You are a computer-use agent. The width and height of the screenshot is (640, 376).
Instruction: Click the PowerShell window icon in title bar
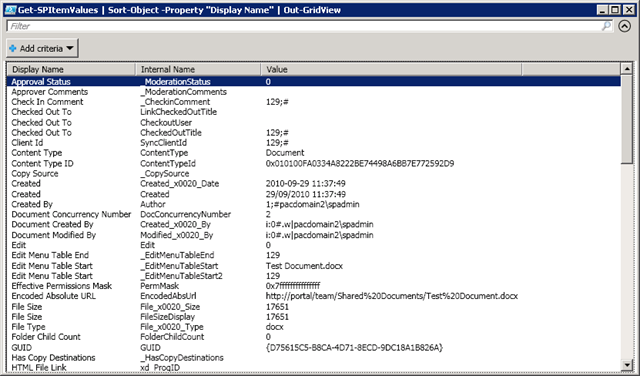point(10,9)
